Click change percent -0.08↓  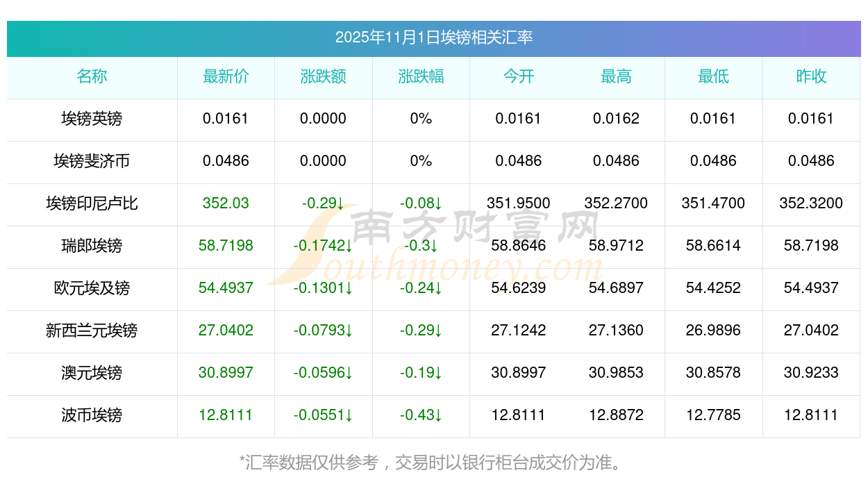[x=421, y=203]
